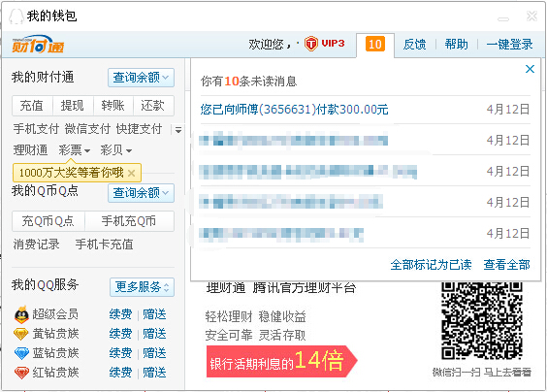This screenshot has width=547, height=392.
Task: Click the 提现 withdraw button
Action: click(73, 106)
